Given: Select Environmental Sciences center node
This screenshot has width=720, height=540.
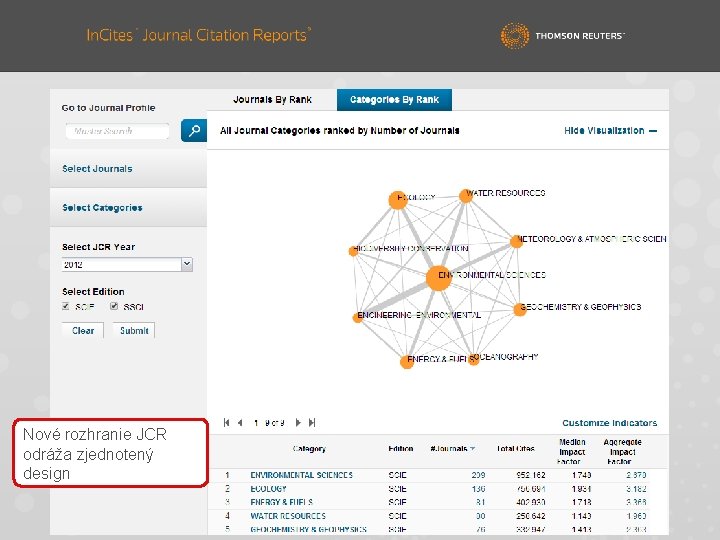Looking at the screenshot, I should point(438,278).
